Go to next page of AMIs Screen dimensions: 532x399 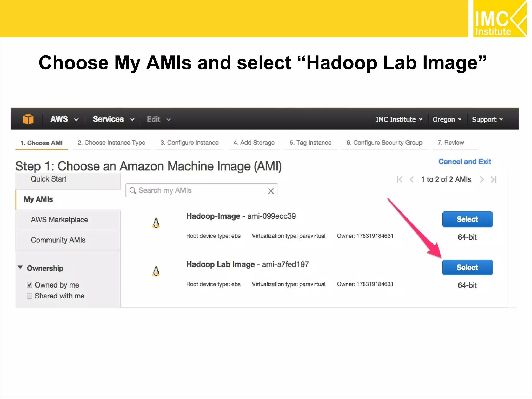[482, 179]
